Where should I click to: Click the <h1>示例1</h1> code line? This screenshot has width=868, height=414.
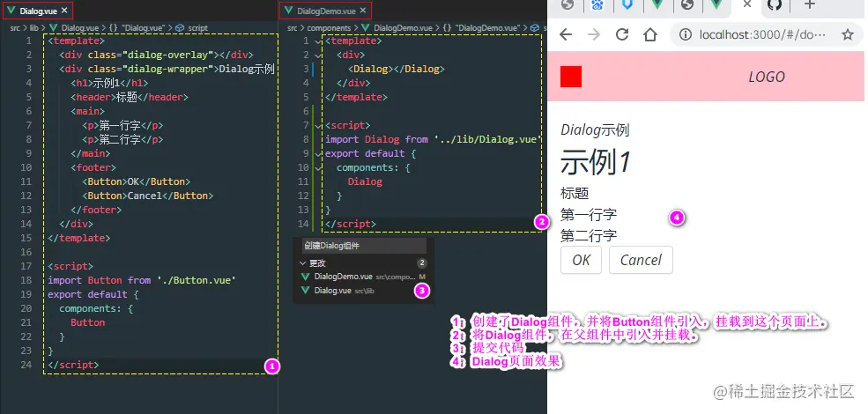pyautogui.click(x=109, y=83)
